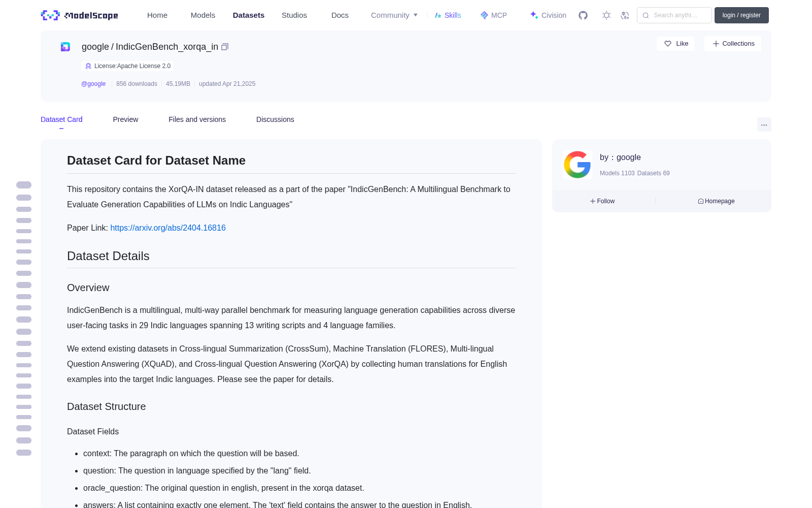Switch language with the translate icon

[625, 15]
